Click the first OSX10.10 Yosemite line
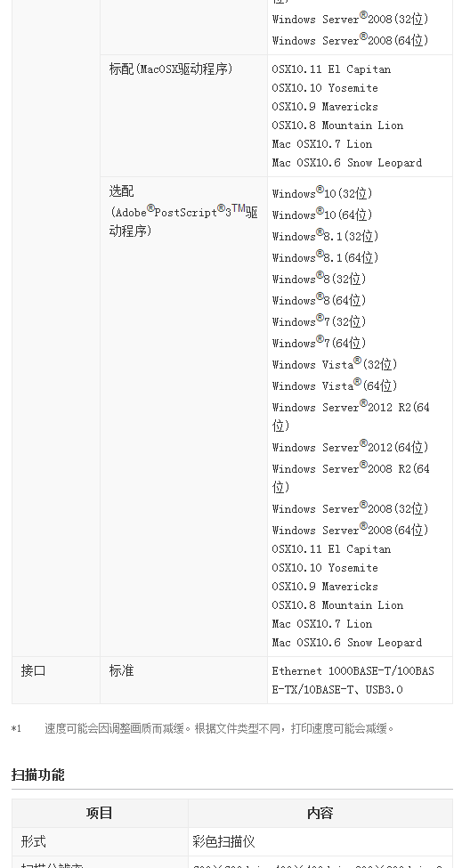Screen dimensions: 462x868 coord(325,88)
